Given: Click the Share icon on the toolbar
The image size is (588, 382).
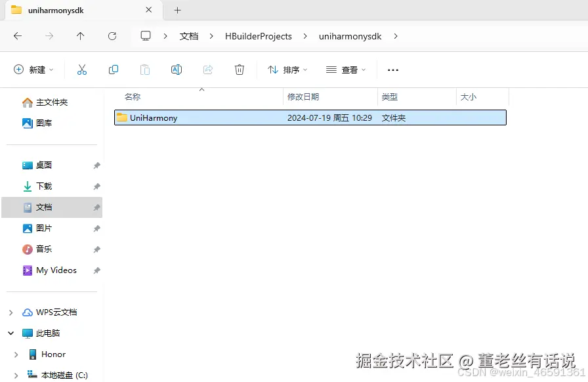Looking at the screenshot, I should point(207,70).
